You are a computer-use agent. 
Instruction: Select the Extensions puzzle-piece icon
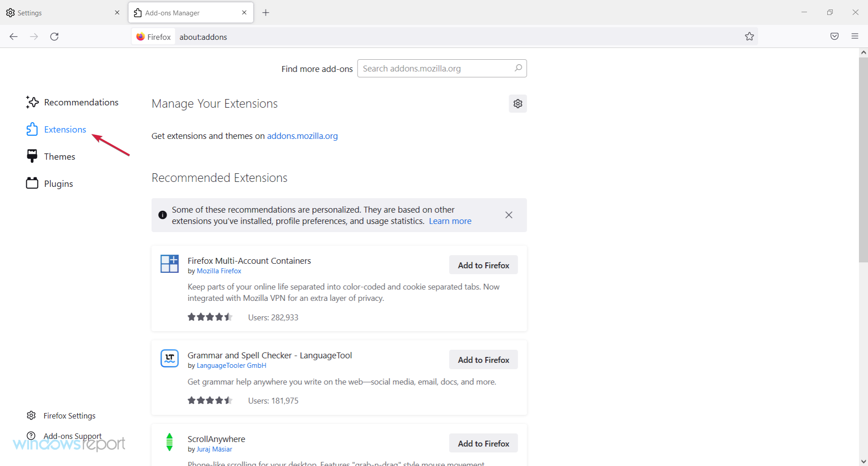pos(32,129)
